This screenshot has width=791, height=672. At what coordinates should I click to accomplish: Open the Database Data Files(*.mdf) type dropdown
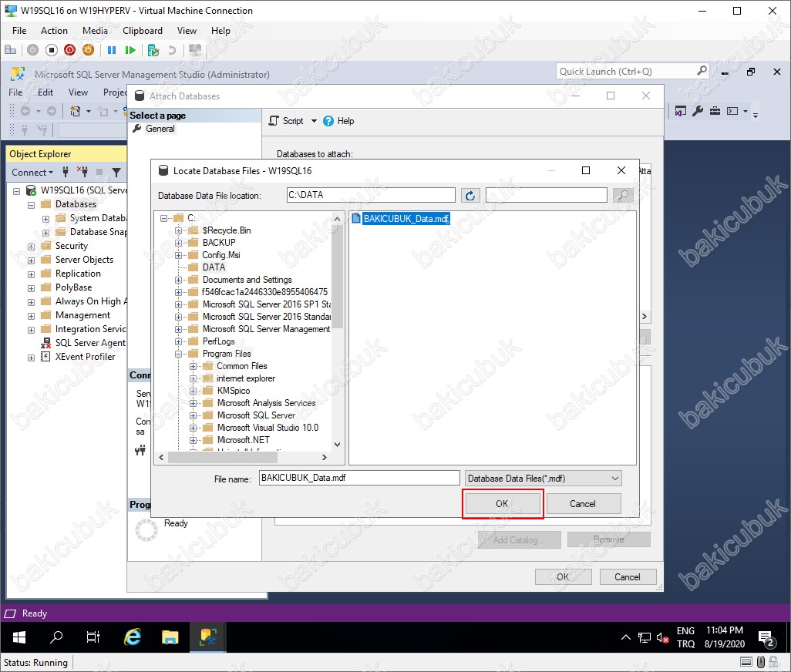pos(544,479)
